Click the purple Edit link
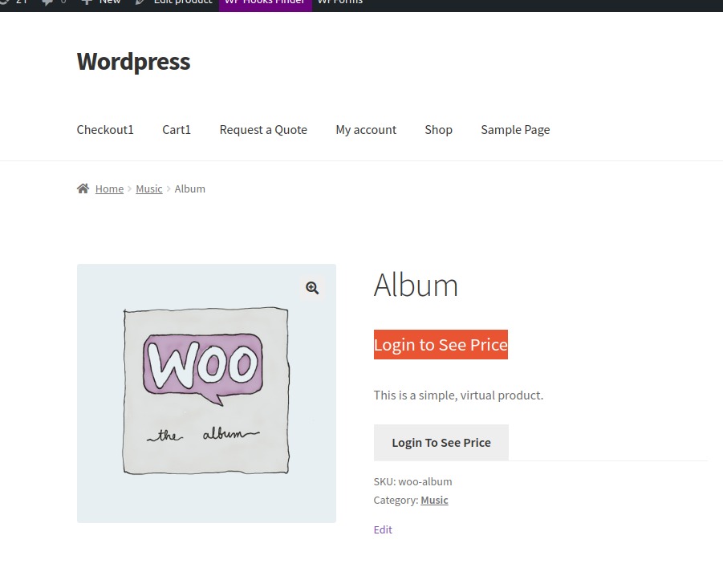 point(383,529)
